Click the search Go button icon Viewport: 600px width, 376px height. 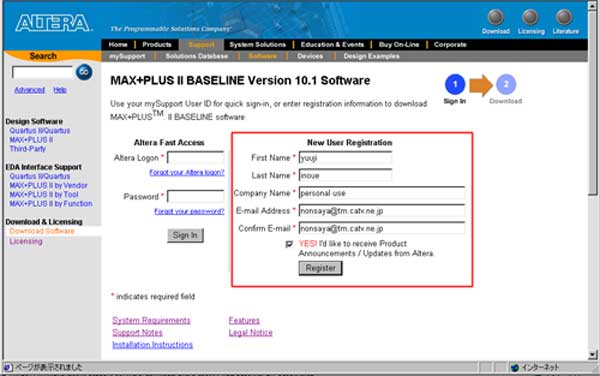84,72
